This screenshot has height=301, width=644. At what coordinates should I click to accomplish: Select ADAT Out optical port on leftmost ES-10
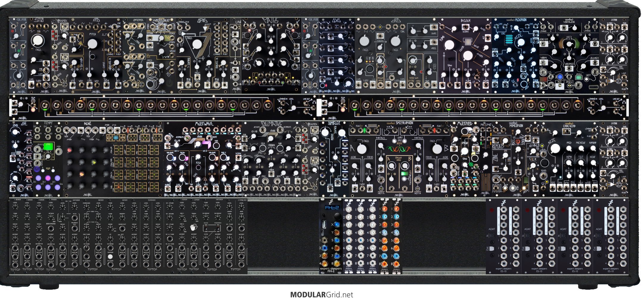(492, 248)
